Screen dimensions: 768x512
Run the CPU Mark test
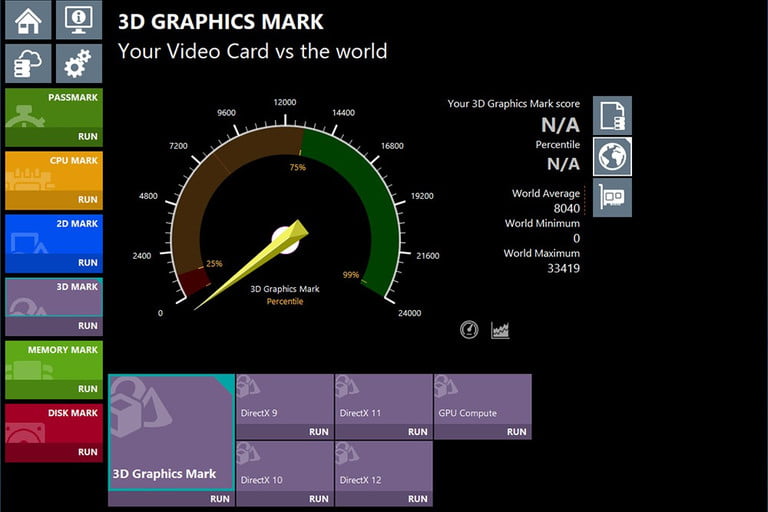click(x=54, y=200)
